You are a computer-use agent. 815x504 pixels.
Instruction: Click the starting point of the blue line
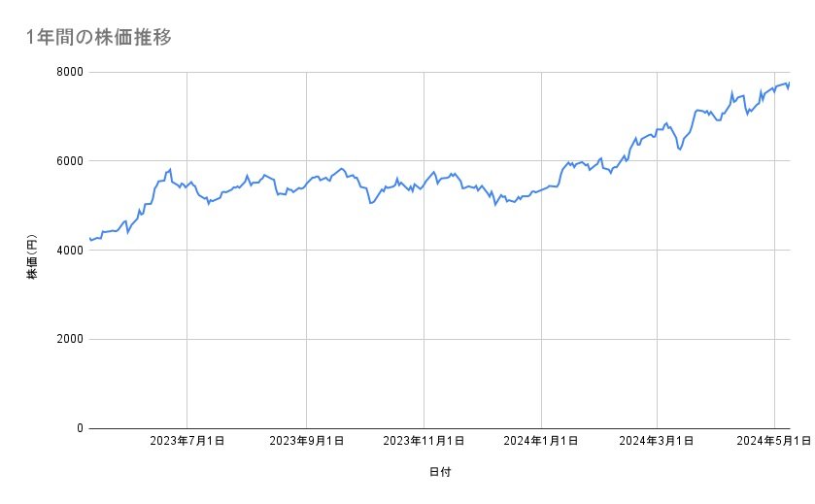[x=89, y=238]
